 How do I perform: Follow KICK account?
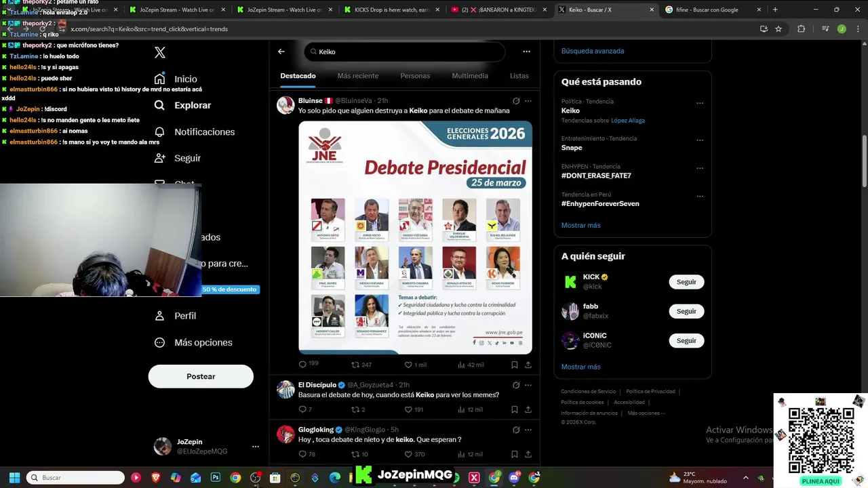686,282
